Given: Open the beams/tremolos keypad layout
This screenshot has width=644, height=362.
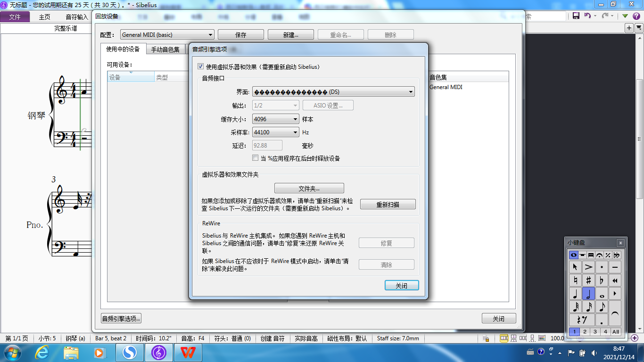Looking at the screenshot, I should pyautogui.click(x=591, y=255).
